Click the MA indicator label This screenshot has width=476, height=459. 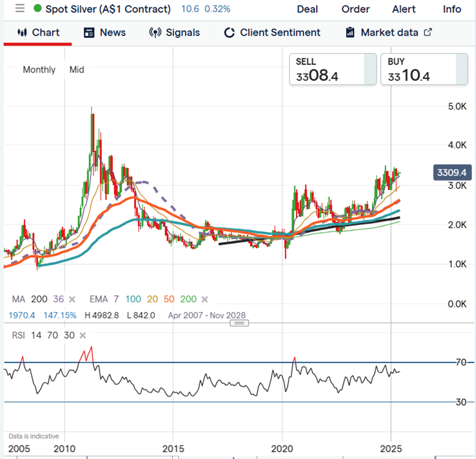18,299
